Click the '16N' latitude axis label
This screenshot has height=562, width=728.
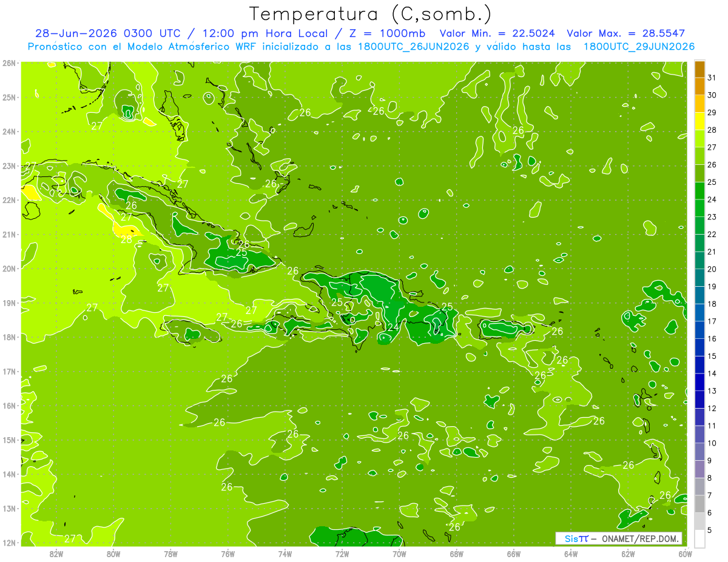point(9,406)
